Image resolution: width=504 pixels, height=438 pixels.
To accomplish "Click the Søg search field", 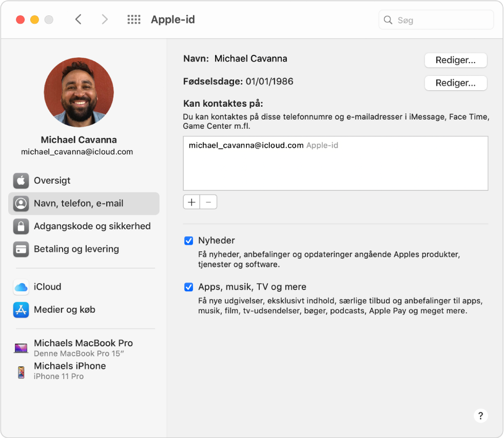I will [x=435, y=19].
